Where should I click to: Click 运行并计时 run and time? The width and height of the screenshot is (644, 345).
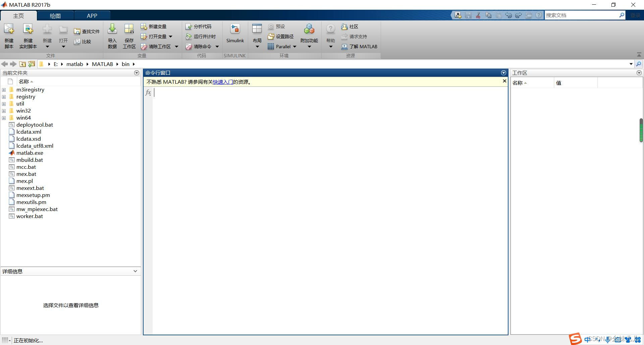coord(201,37)
